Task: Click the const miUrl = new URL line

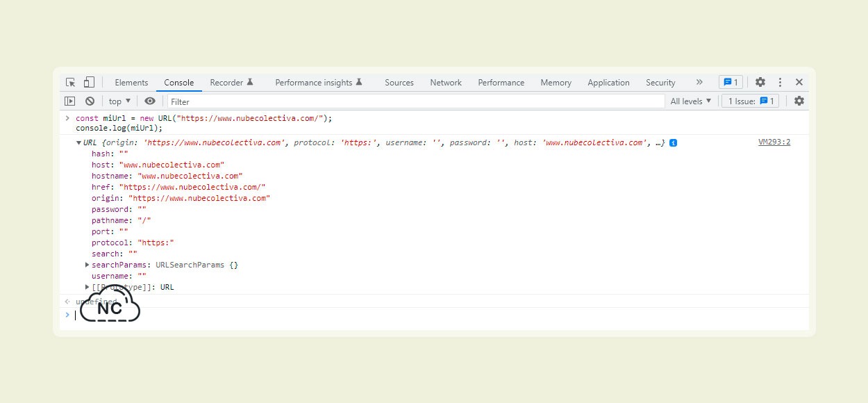Action: (x=204, y=118)
